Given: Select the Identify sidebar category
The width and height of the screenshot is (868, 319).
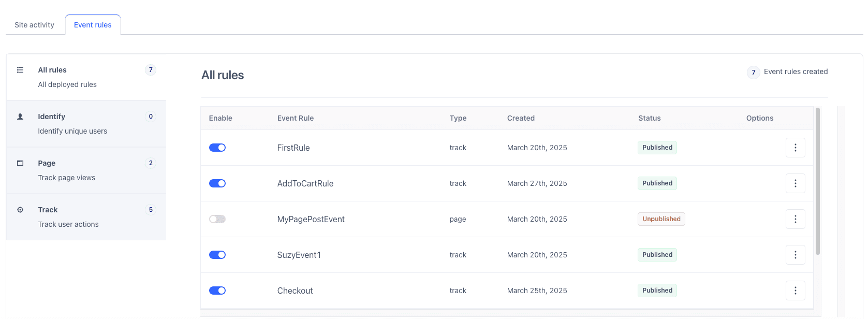Looking at the screenshot, I should [86, 124].
